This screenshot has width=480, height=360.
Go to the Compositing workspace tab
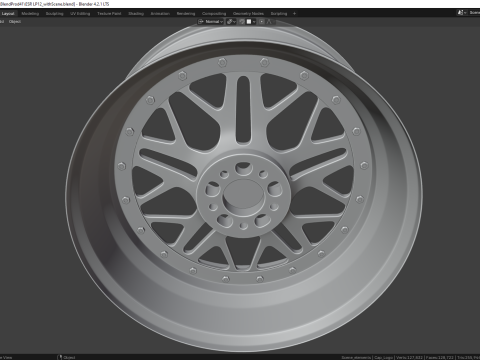(x=214, y=14)
